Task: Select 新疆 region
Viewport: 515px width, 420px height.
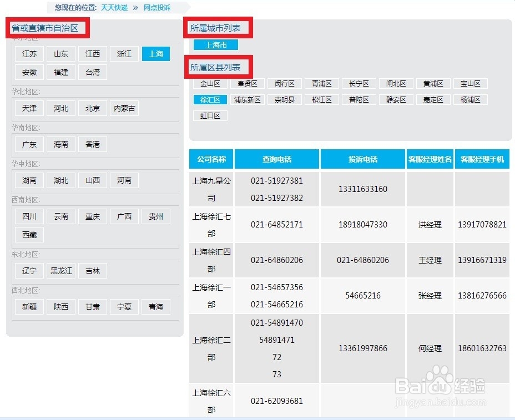Action: pyautogui.click(x=29, y=307)
